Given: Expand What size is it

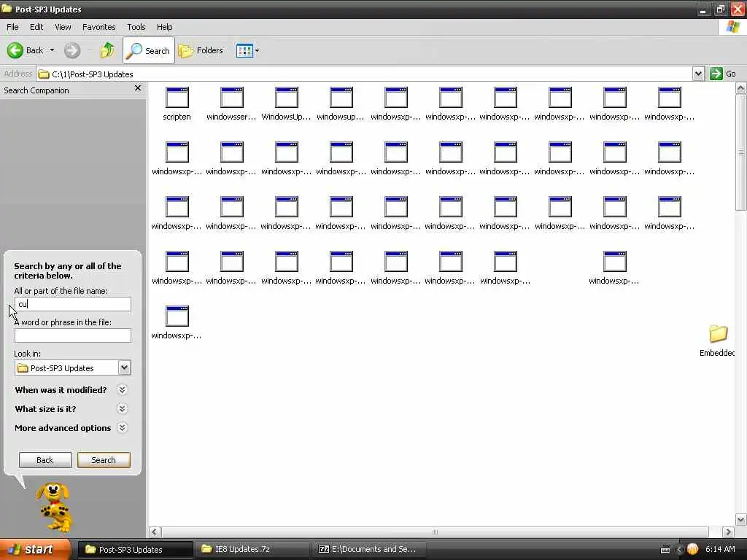Looking at the screenshot, I should [123, 408].
